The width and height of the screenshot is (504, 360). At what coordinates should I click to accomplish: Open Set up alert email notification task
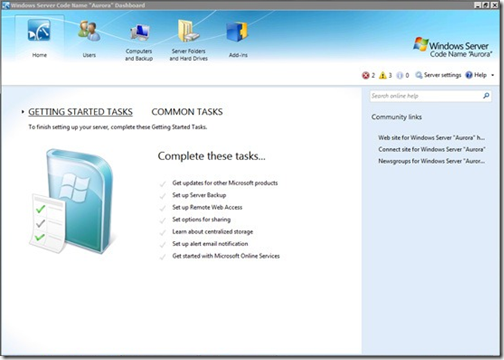210,244
